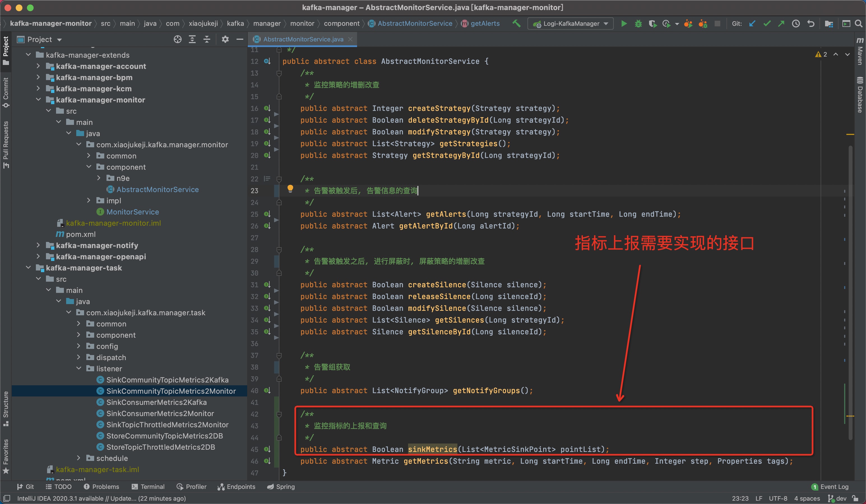Click the Search Everywhere magnifier icon
The height and width of the screenshot is (504, 866).
(x=858, y=24)
